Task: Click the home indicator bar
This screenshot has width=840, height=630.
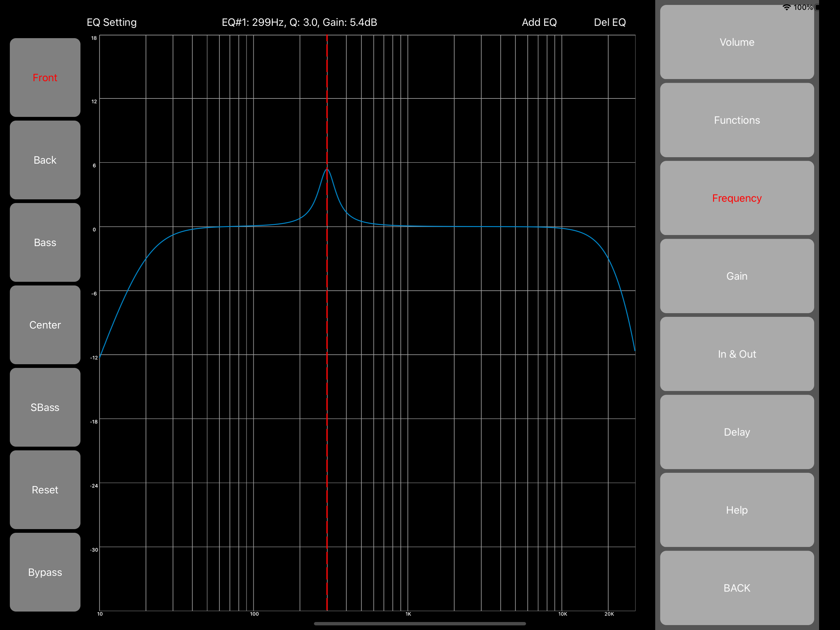Action: click(x=420, y=624)
